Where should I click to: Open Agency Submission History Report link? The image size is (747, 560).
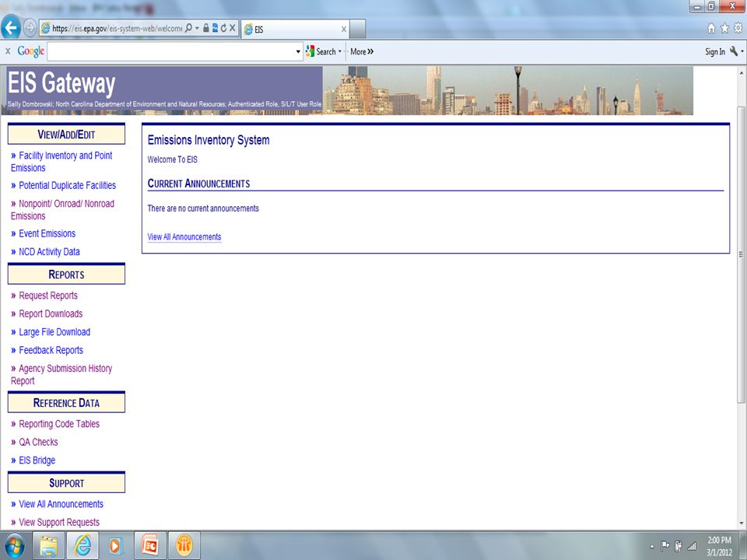point(61,374)
